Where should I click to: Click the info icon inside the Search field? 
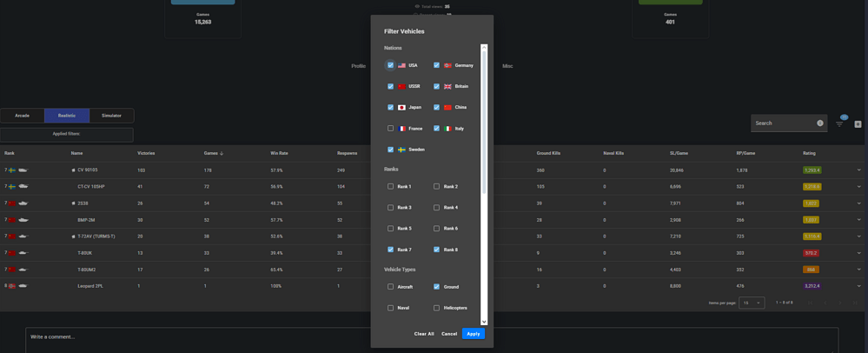pos(819,123)
